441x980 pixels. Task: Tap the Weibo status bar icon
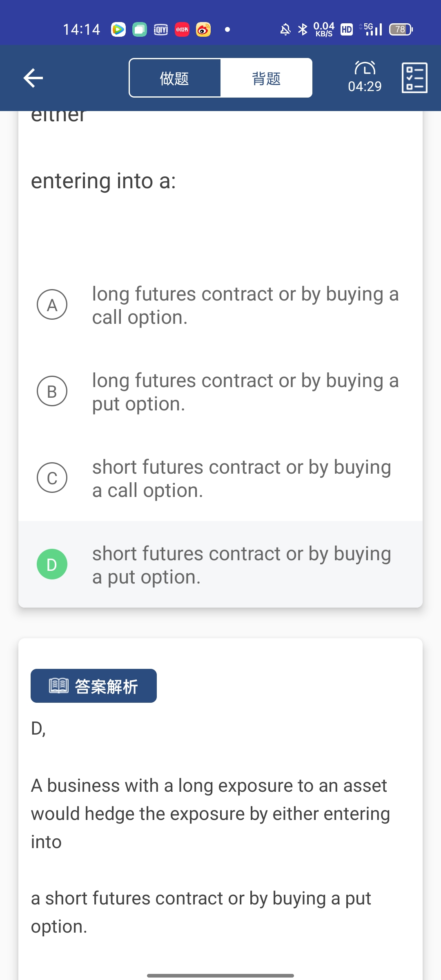click(x=203, y=29)
